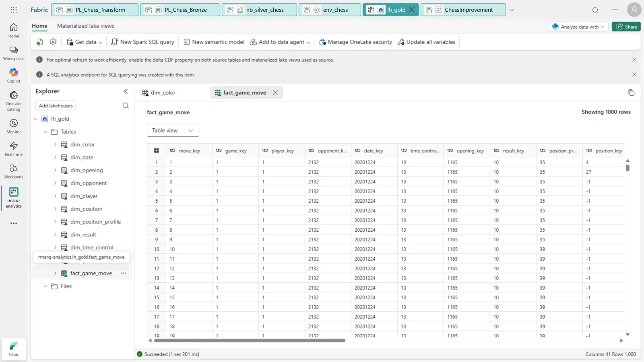Open Workspaces in left navigation

14,53
